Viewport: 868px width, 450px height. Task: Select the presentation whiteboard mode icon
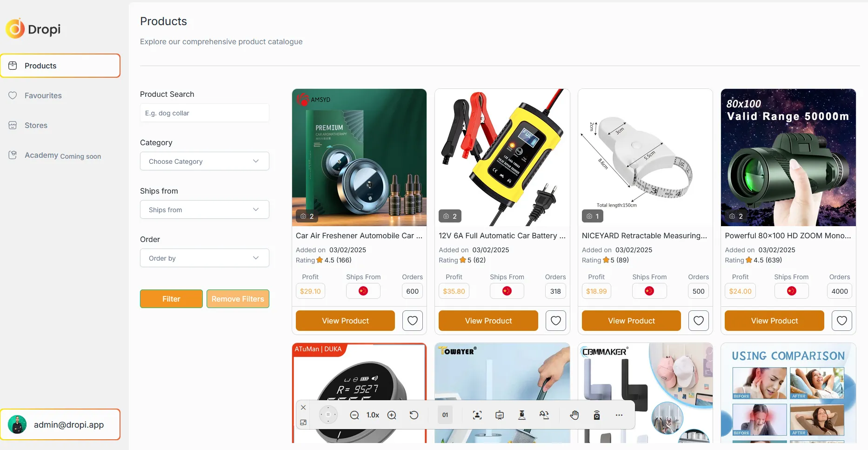pyautogui.click(x=500, y=415)
